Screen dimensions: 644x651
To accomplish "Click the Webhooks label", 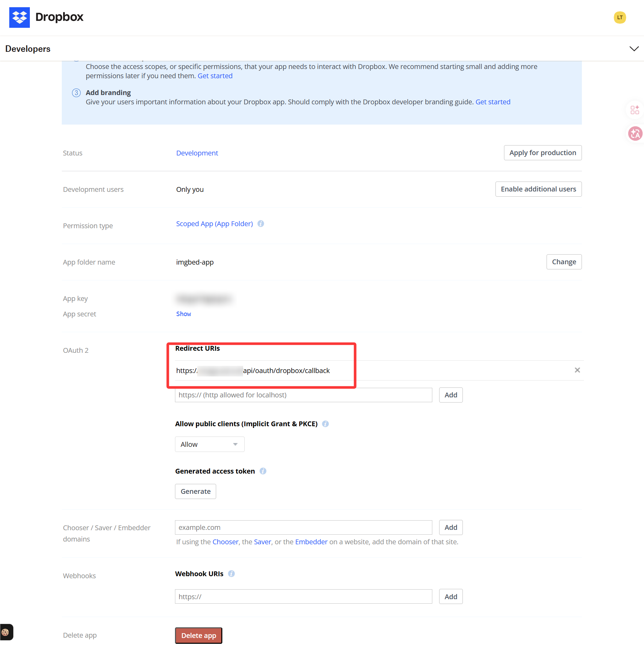I will (79, 576).
